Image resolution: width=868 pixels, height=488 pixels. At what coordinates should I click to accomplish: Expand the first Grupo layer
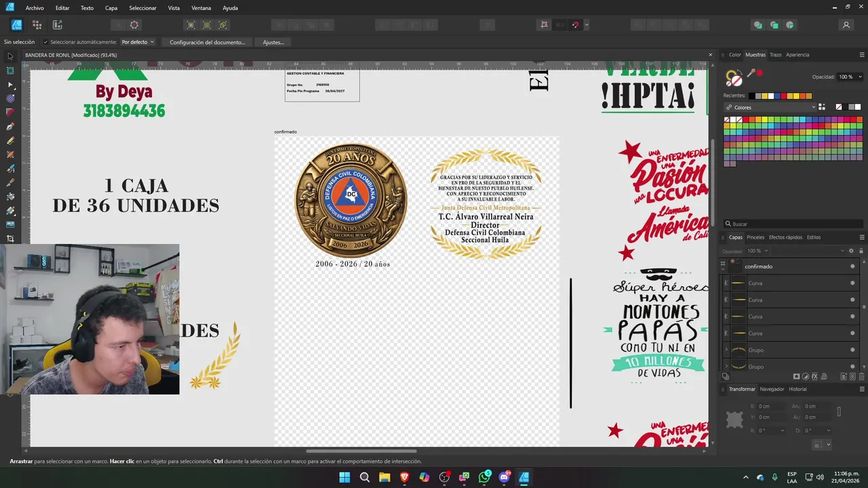(726, 350)
